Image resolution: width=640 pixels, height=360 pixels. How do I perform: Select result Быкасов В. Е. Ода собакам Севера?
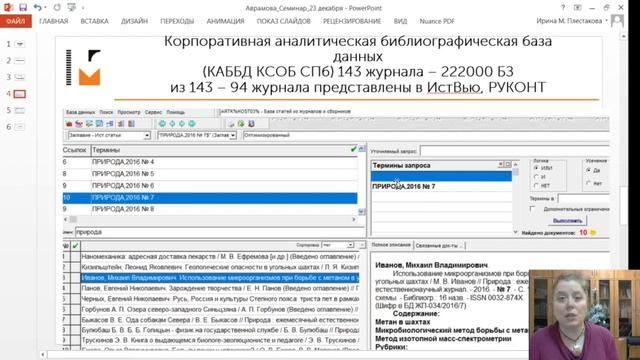[220, 320]
